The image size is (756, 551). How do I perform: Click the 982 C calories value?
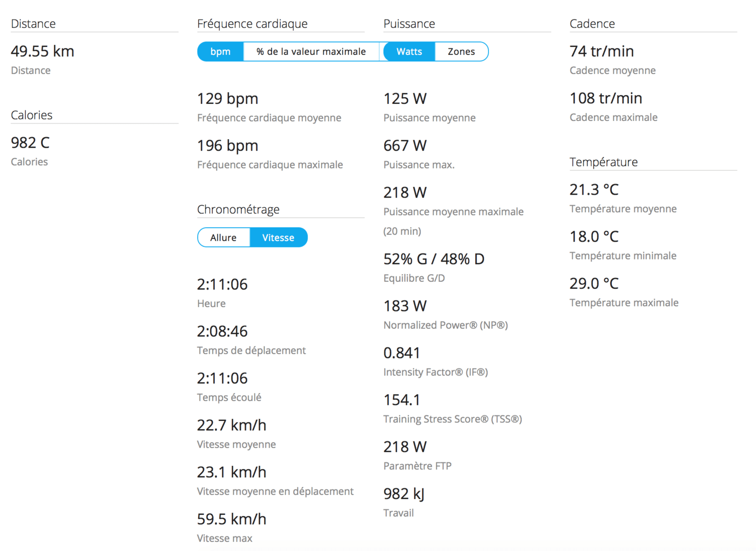(x=30, y=143)
